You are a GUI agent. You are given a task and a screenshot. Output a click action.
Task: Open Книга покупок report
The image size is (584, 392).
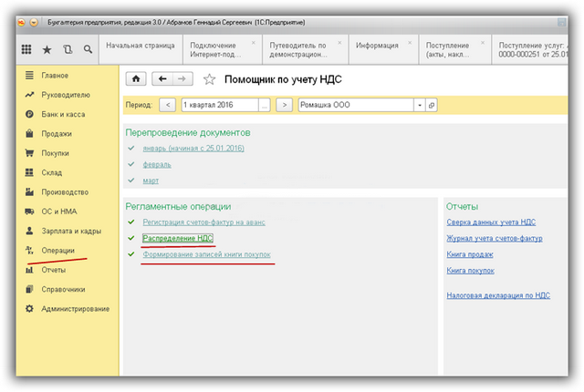pyautogui.click(x=471, y=271)
